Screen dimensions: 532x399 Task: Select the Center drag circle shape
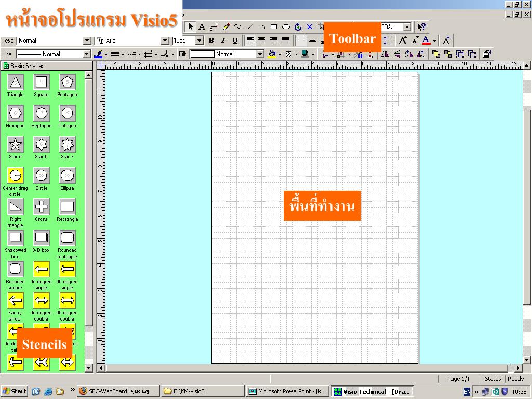click(x=16, y=182)
